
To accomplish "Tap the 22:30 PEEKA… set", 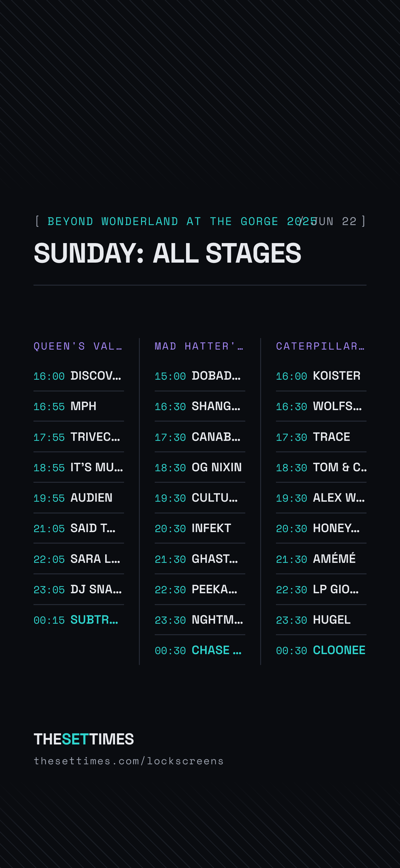I will (x=200, y=589).
